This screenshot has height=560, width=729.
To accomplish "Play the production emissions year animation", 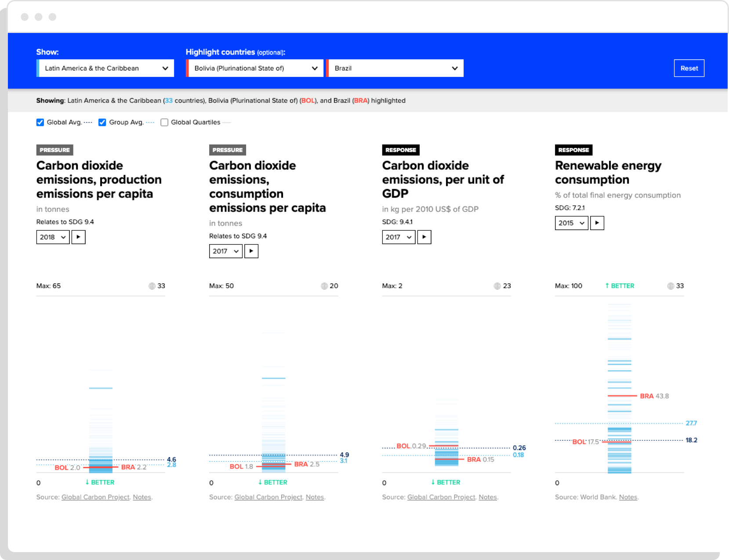I will tap(78, 237).
